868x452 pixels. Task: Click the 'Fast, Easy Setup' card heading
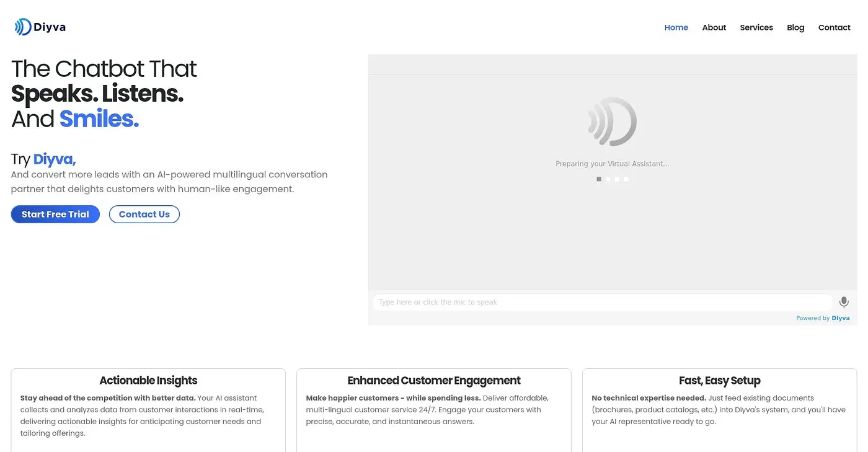tap(720, 381)
